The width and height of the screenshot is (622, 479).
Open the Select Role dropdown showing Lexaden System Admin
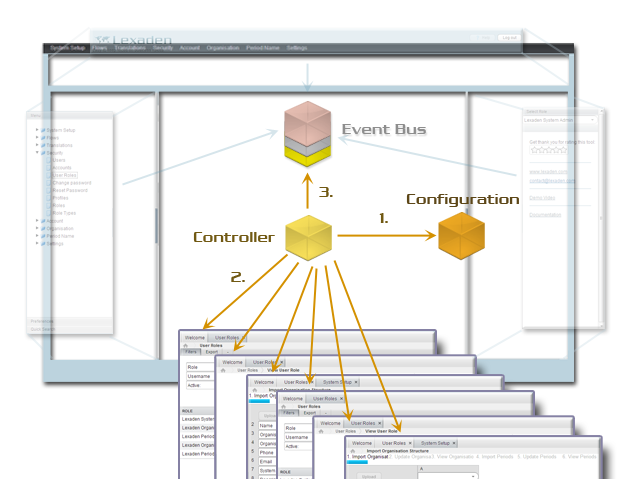560,120
